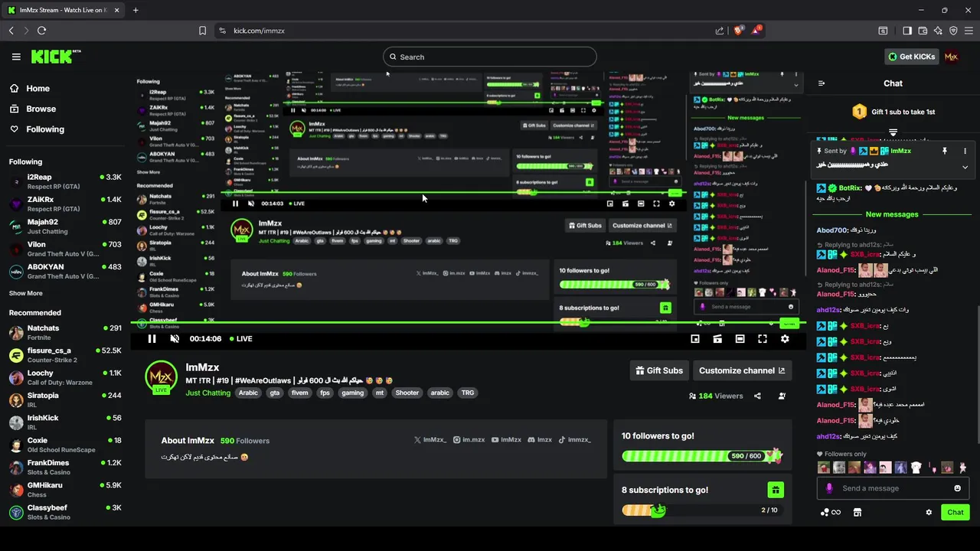Open Natchats recommended channel

[65, 332]
